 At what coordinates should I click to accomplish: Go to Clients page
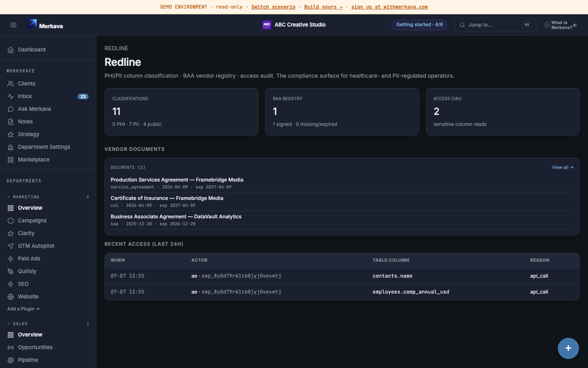[x=48, y=84]
